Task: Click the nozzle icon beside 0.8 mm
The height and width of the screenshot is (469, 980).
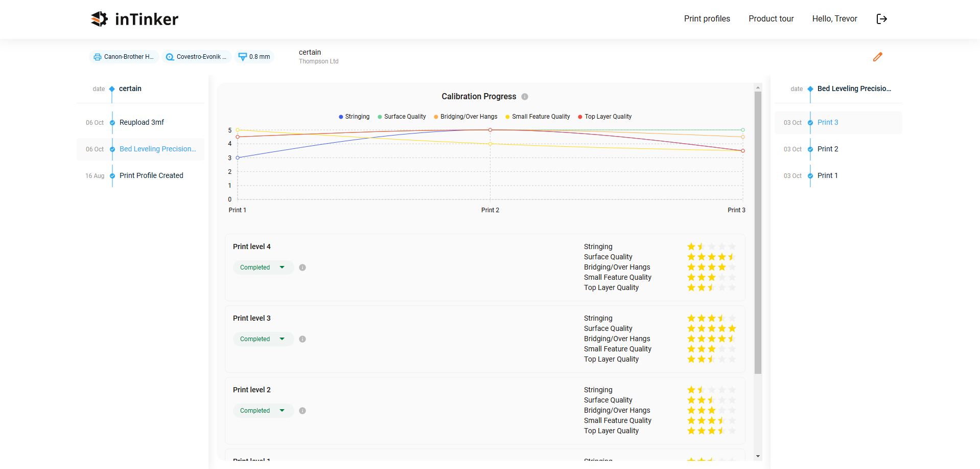Action: [243, 57]
